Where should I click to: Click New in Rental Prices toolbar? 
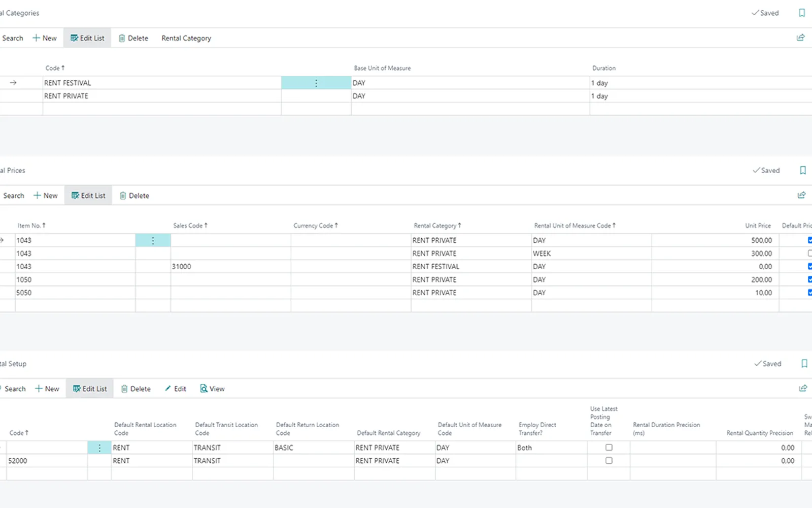(46, 196)
